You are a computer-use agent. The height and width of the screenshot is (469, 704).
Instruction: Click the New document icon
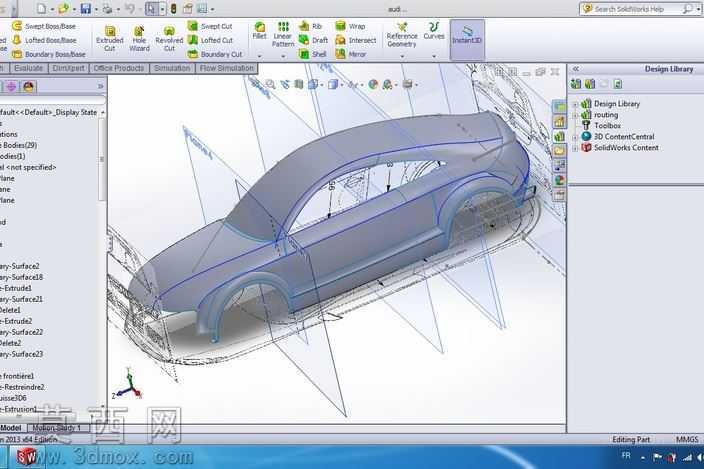(x=41, y=9)
